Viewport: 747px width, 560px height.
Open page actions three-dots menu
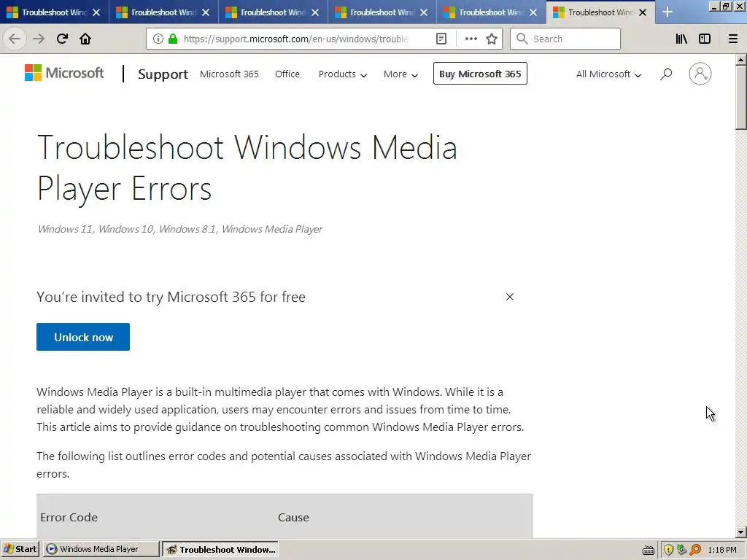tap(471, 39)
